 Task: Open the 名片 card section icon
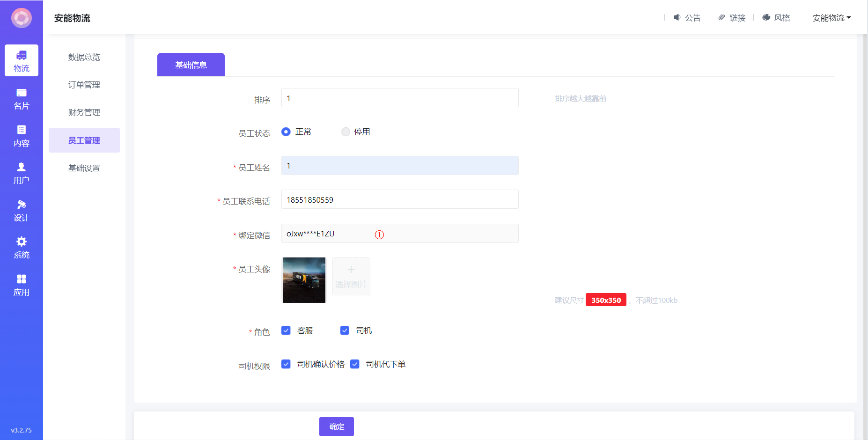point(22,93)
